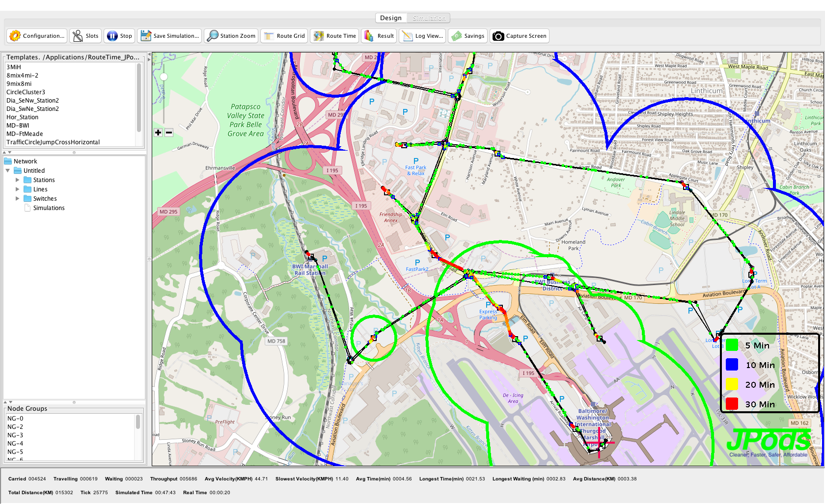Show the Route Grid
Image resolution: width=825 pixels, height=504 pixels.
pyautogui.click(x=269, y=36)
